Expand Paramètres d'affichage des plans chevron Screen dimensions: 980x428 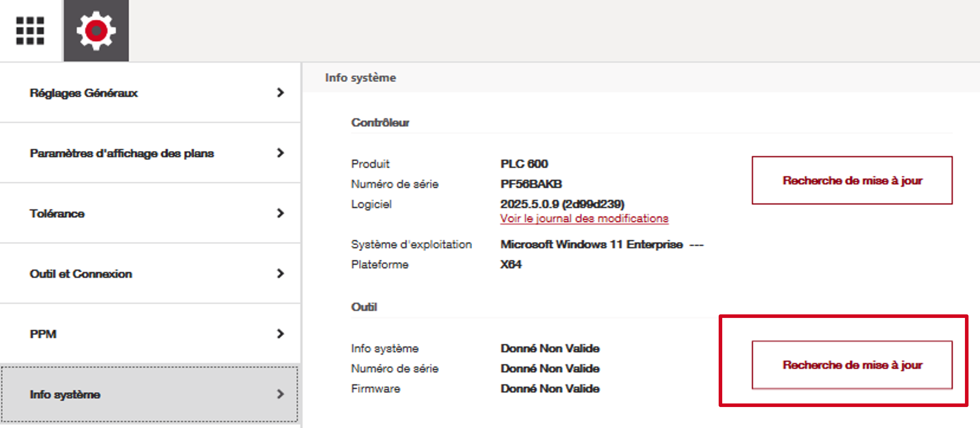click(x=280, y=153)
